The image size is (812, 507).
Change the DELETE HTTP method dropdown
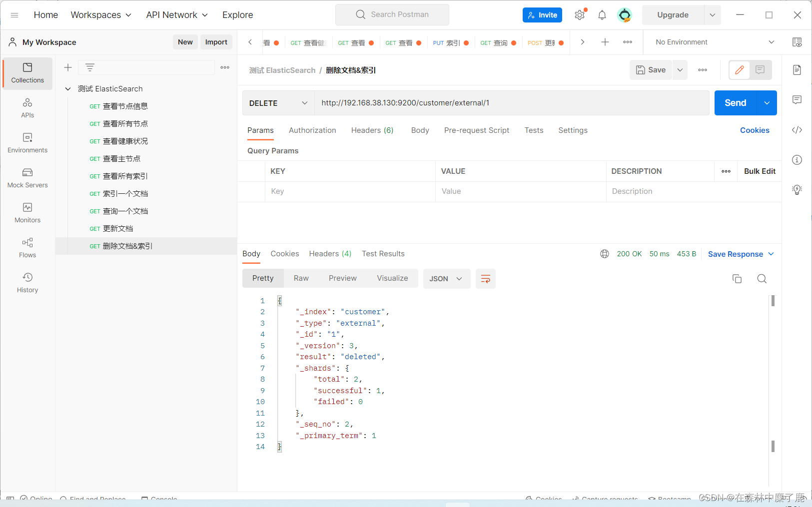coord(278,103)
